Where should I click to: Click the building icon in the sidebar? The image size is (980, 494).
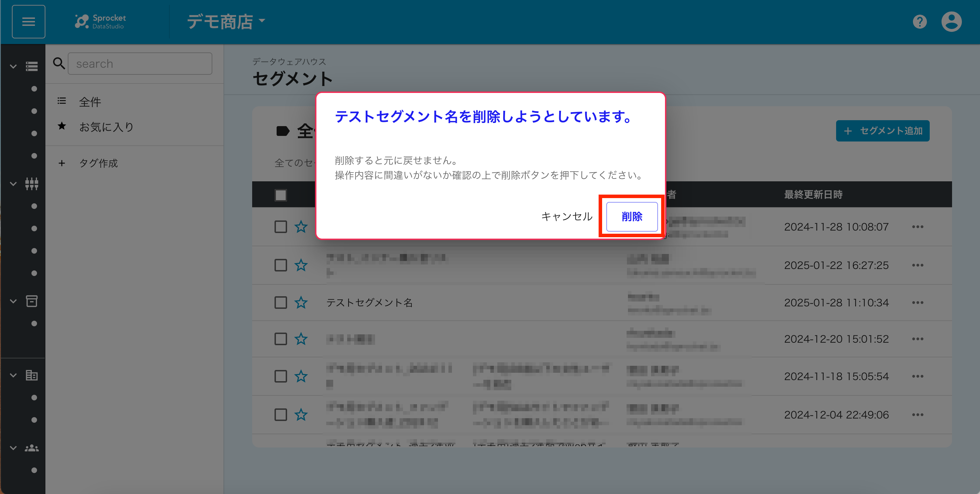tap(31, 375)
